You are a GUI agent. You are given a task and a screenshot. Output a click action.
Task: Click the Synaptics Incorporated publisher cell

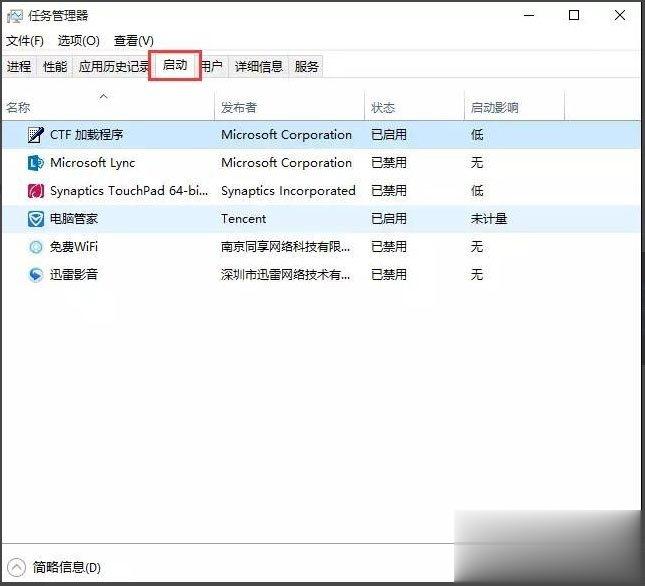(288, 191)
